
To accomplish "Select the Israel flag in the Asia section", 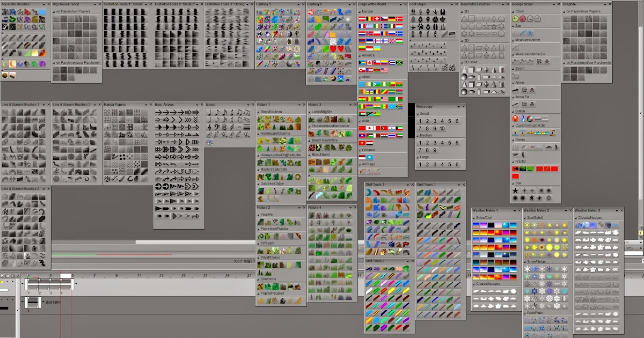I will [x=392, y=128].
